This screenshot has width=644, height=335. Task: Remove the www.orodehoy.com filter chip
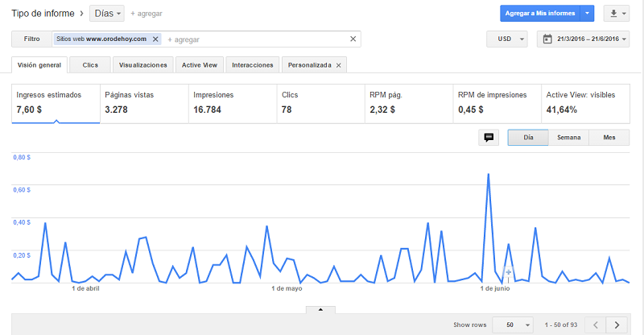(x=155, y=39)
